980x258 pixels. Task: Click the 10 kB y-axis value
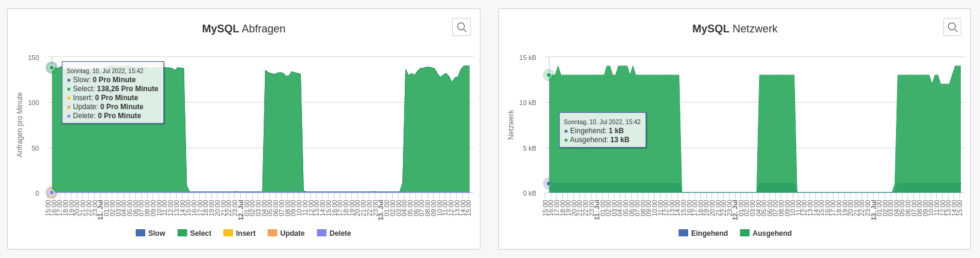[x=528, y=103]
